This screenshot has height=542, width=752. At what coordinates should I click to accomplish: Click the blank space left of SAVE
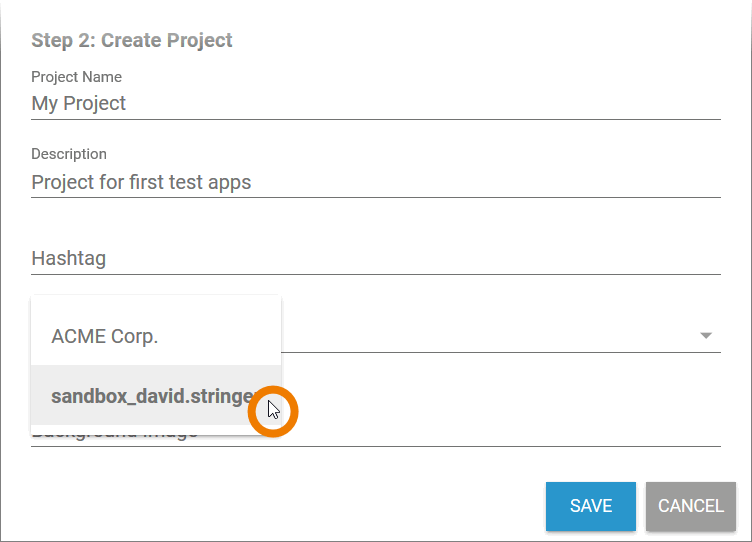click(300, 506)
